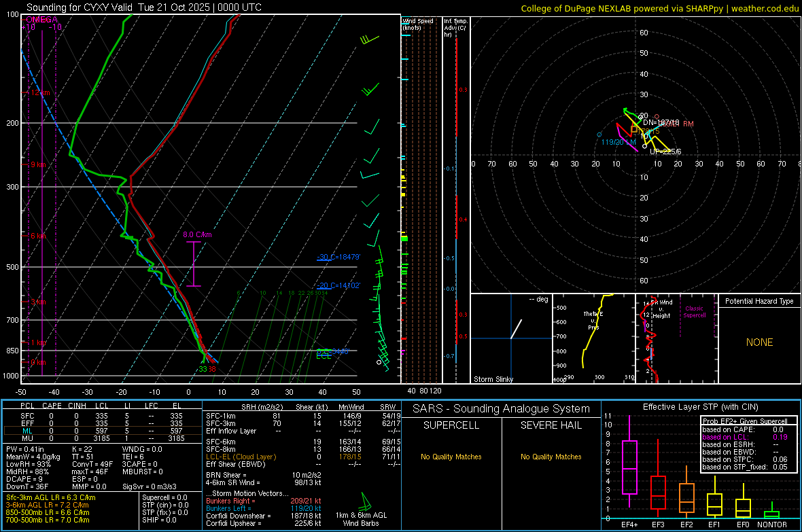
Task: Click the OMEGA label
Action: [x=41, y=20]
